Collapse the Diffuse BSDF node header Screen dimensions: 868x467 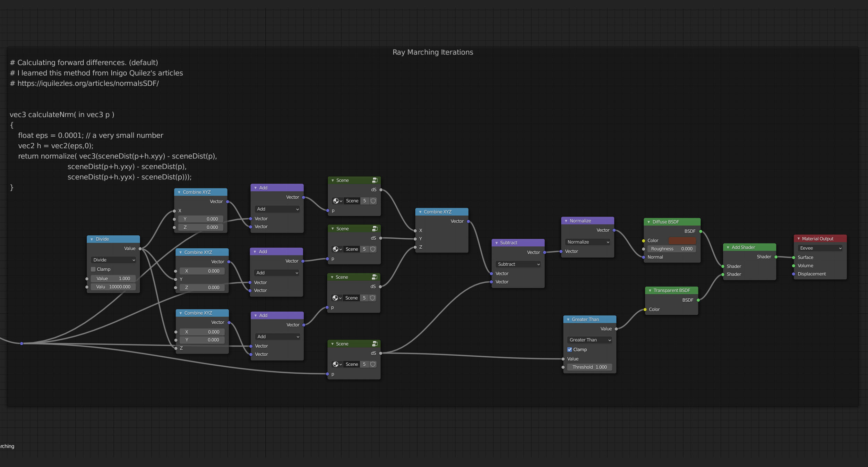tap(649, 222)
